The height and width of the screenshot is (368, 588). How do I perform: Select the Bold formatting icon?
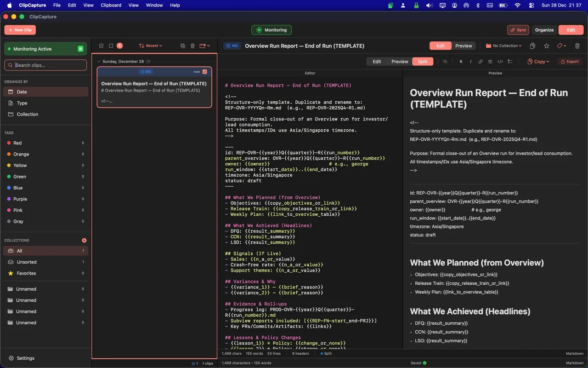(x=461, y=61)
